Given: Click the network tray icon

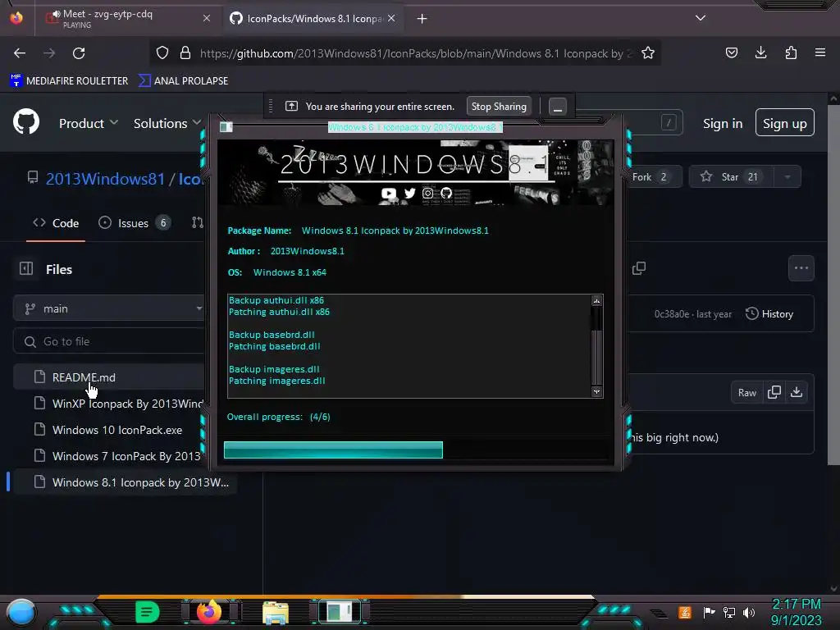Looking at the screenshot, I should click(x=729, y=612).
